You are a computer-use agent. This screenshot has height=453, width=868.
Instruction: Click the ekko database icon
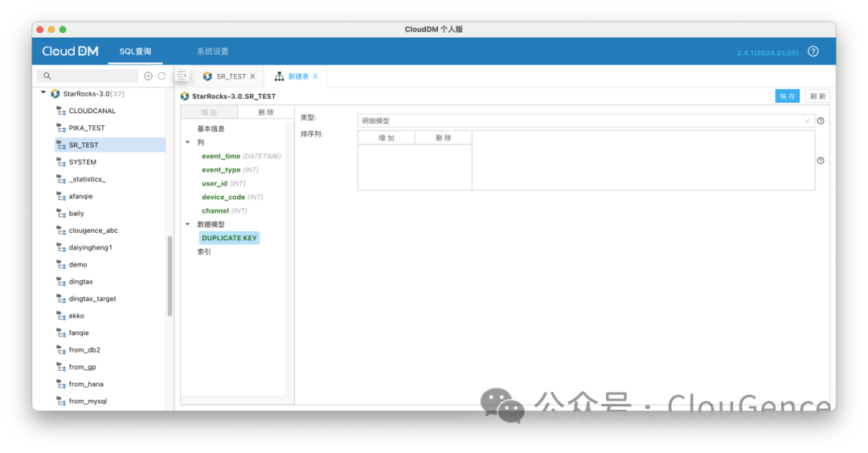coord(61,316)
